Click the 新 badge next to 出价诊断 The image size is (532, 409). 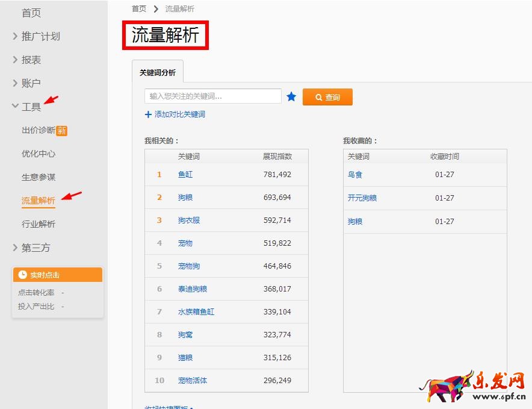[x=62, y=130]
